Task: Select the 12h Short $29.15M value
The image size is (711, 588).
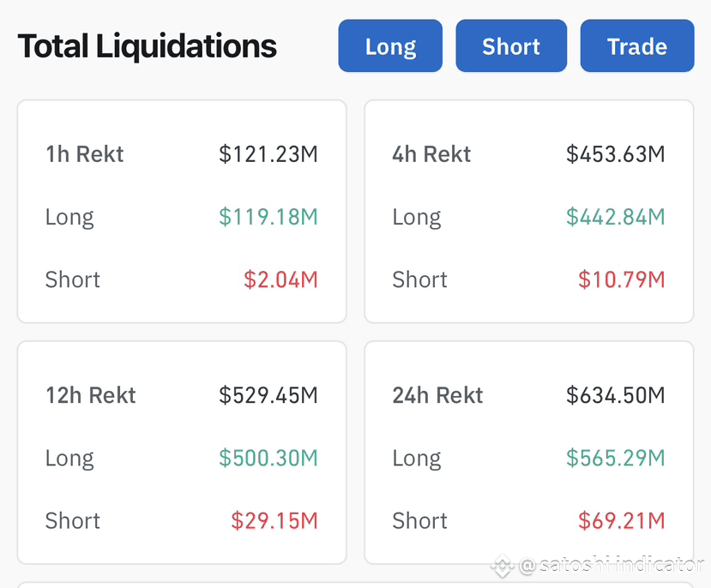Action: 274,520
